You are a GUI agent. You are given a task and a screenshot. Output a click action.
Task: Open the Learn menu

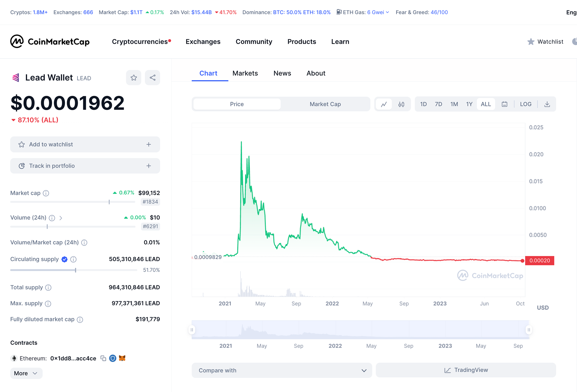[x=340, y=42]
